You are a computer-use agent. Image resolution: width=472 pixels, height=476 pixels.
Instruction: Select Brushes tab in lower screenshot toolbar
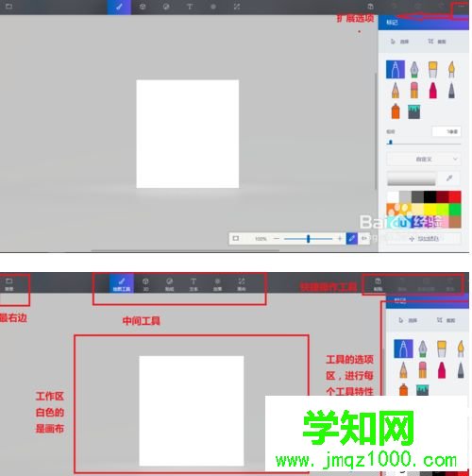tap(122, 283)
